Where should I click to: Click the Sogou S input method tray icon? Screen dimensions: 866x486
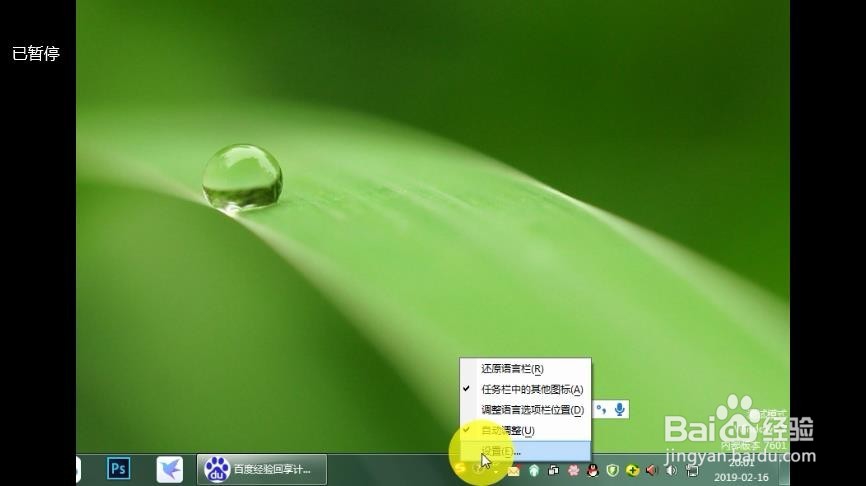coord(460,469)
